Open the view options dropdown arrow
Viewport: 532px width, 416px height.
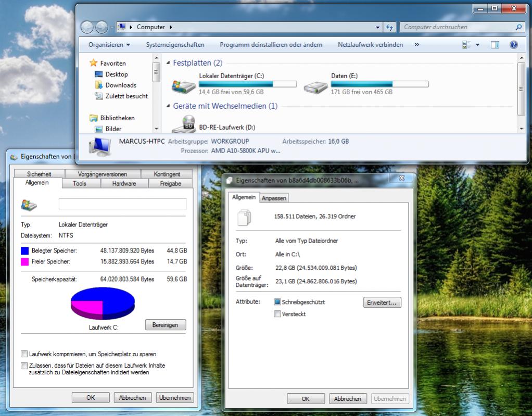(x=477, y=45)
